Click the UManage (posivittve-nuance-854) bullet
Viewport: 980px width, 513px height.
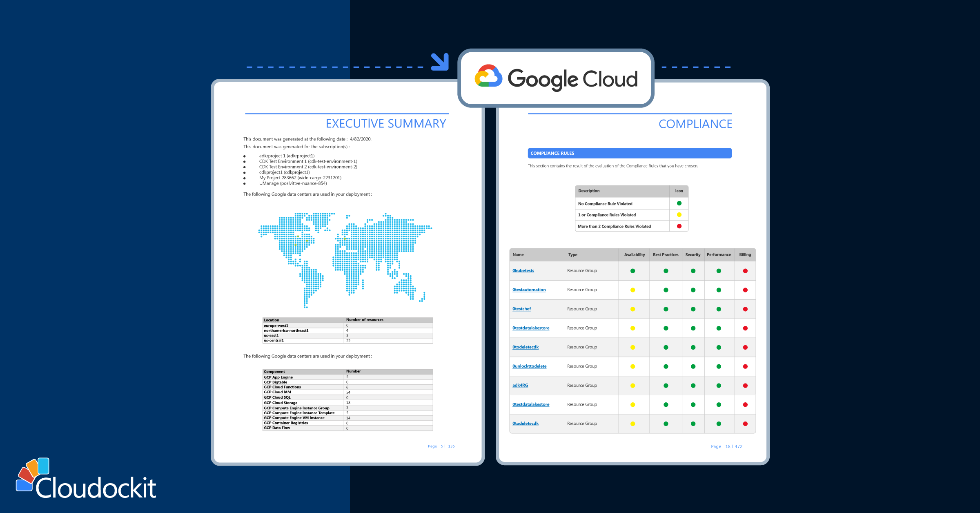click(293, 183)
